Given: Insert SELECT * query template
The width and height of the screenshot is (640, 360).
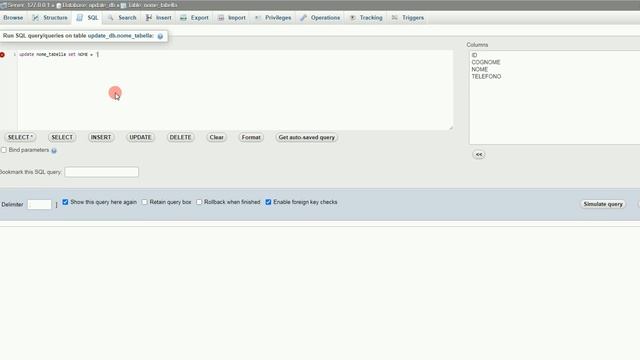Looking at the screenshot, I should 20,138.
